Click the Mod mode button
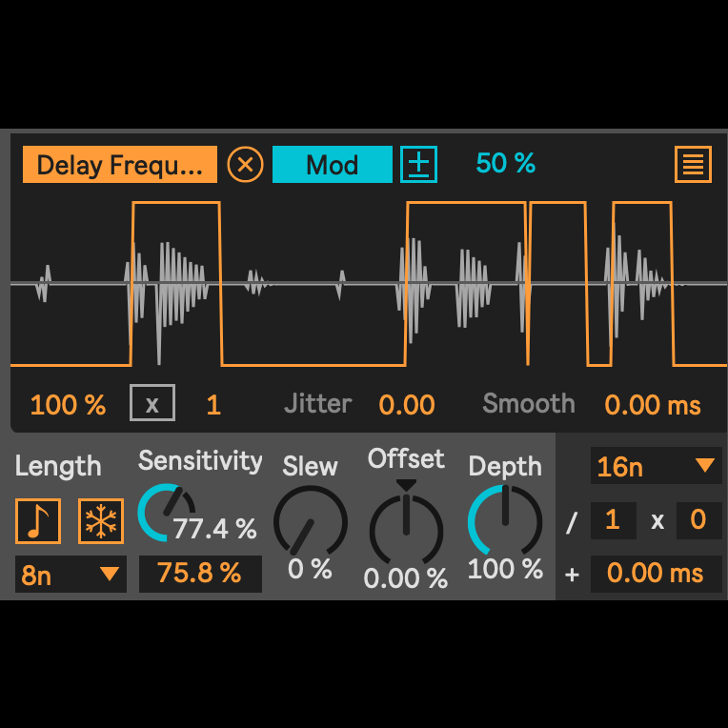Screen dimensions: 728x728 point(332,165)
